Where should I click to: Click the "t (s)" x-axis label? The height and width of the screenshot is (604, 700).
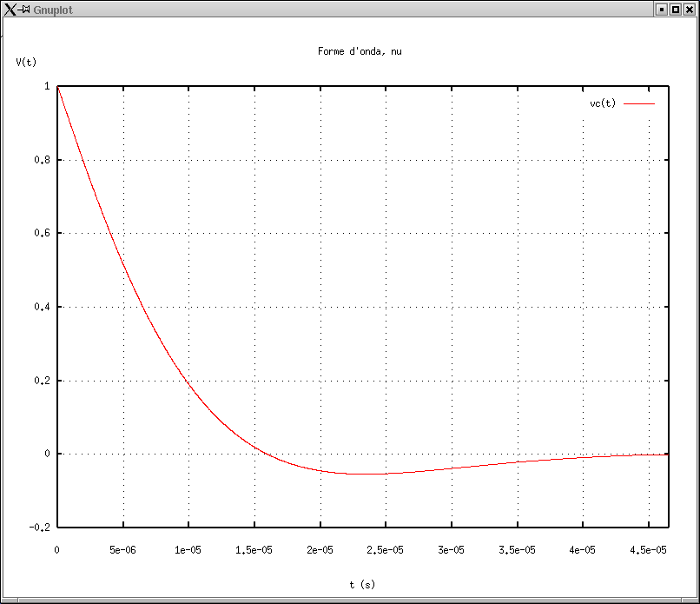point(362,585)
